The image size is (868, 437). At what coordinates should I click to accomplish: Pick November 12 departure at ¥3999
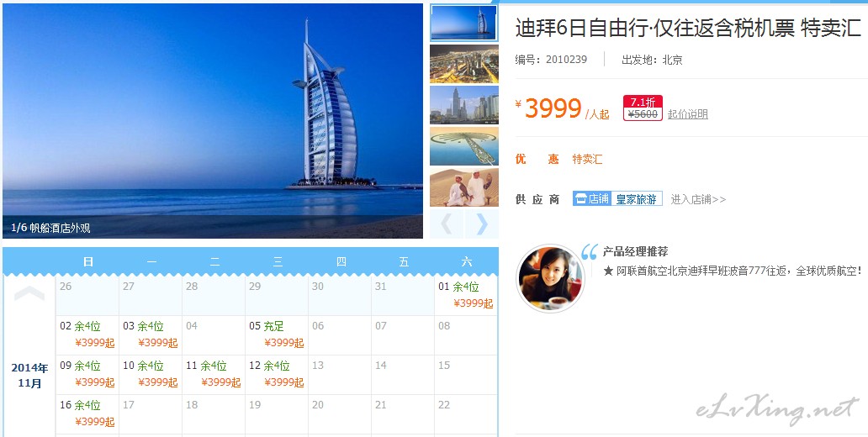coord(277,375)
